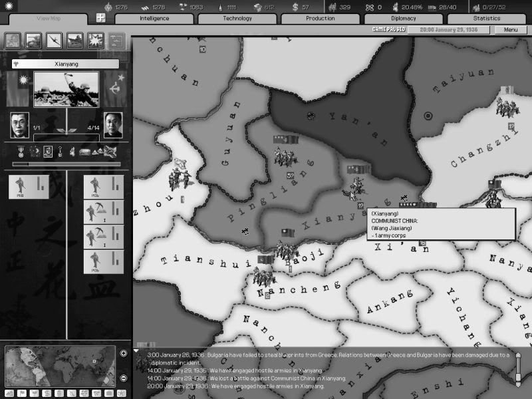Toggle the flag map mode below minimap
Image resolution: width=532 pixels, height=399 pixels.
click(21, 393)
